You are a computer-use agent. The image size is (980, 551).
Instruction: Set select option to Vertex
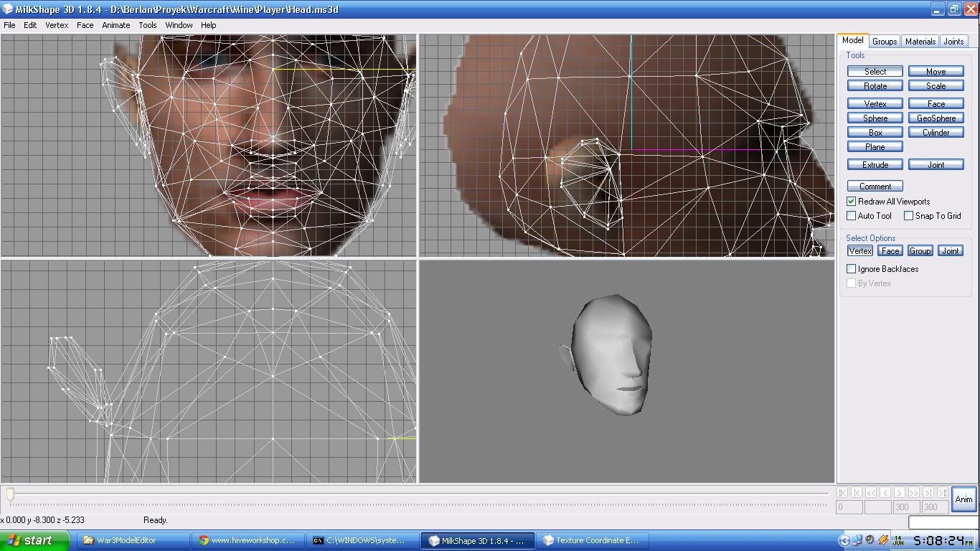(x=860, y=250)
